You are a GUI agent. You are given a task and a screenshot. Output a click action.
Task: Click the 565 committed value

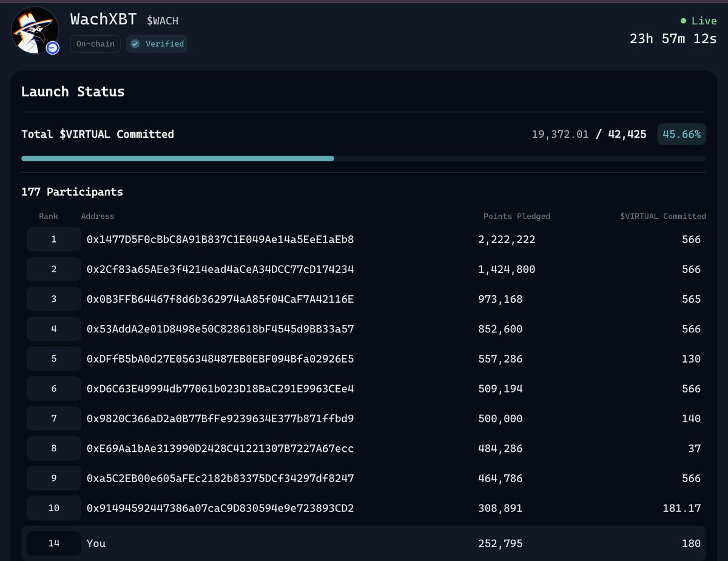[x=691, y=299]
